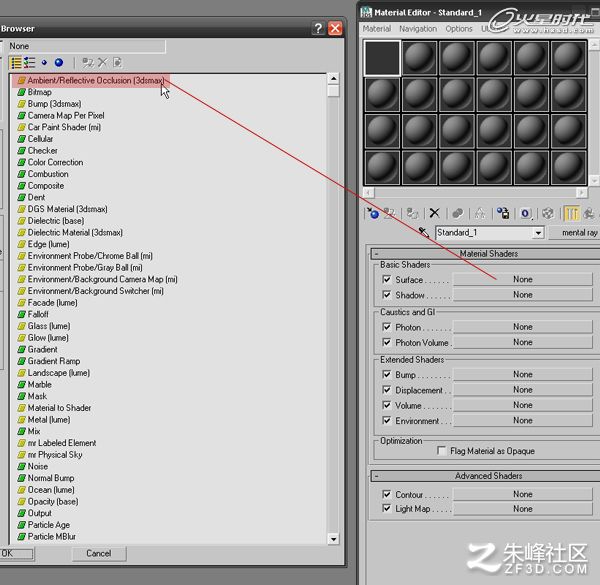Click the mental ray material type button

pyautogui.click(x=575, y=233)
